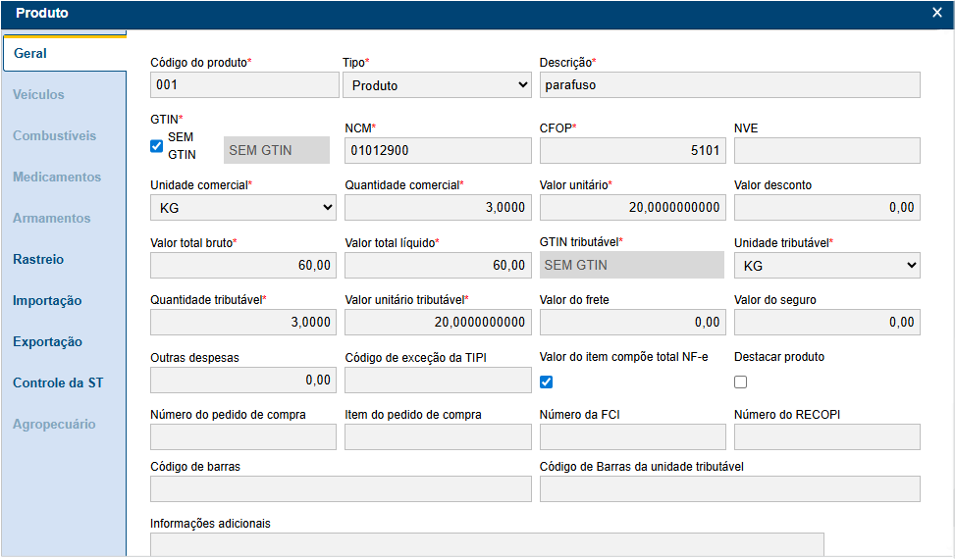Edit the CFOP field
This screenshot has width=955, height=560.
(x=632, y=150)
